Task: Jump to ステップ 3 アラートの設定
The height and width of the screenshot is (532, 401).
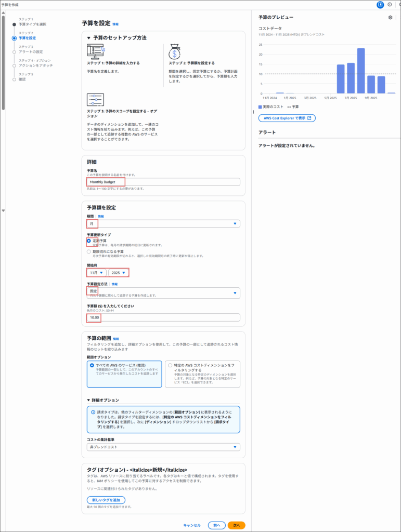Action: click(x=31, y=51)
